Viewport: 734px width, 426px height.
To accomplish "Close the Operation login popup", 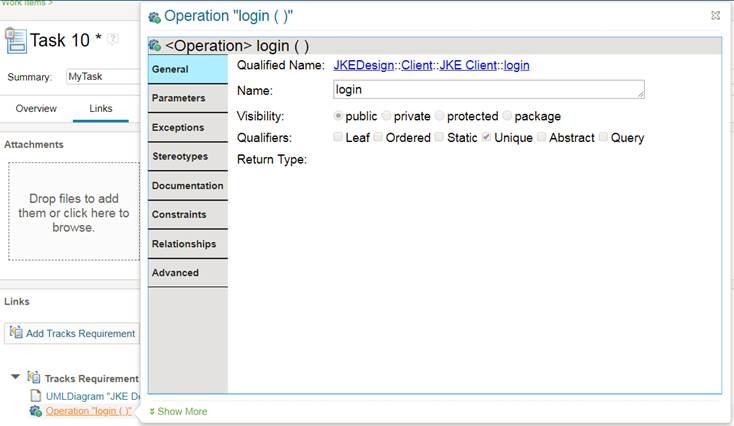I will (x=715, y=16).
